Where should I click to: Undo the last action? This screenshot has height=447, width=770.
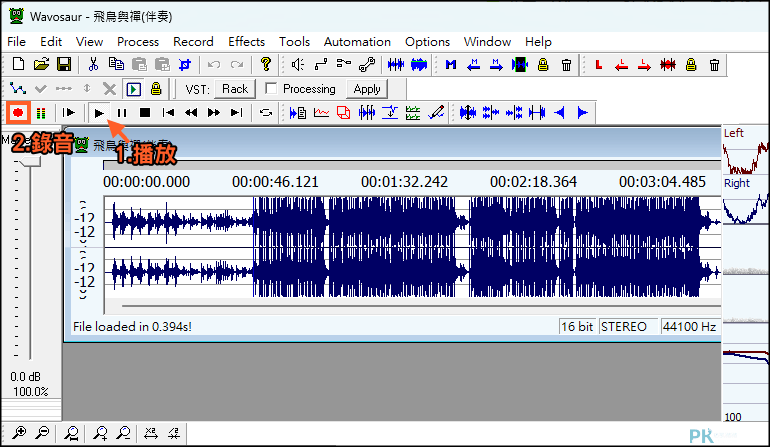(214, 64)
